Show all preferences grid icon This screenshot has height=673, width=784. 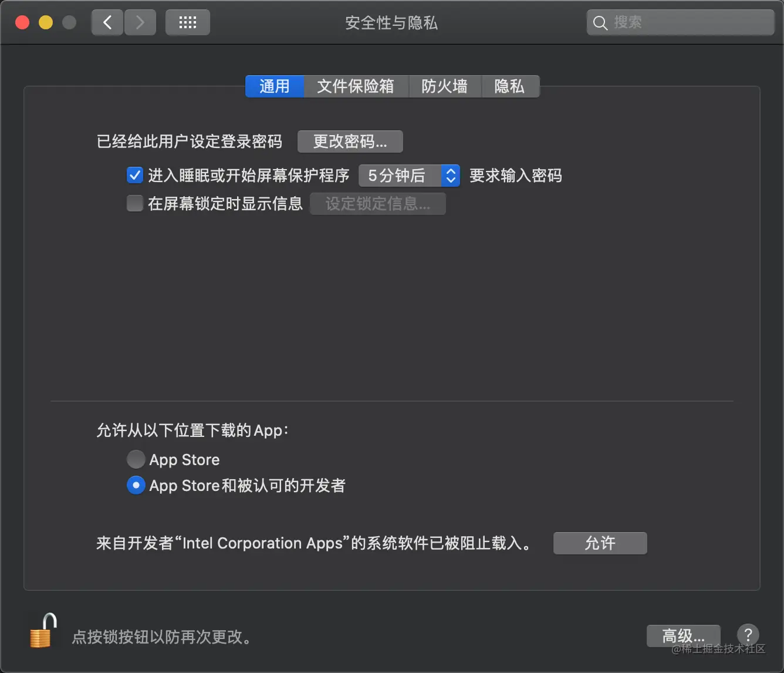pyautogui.click(x=188, y=23)
